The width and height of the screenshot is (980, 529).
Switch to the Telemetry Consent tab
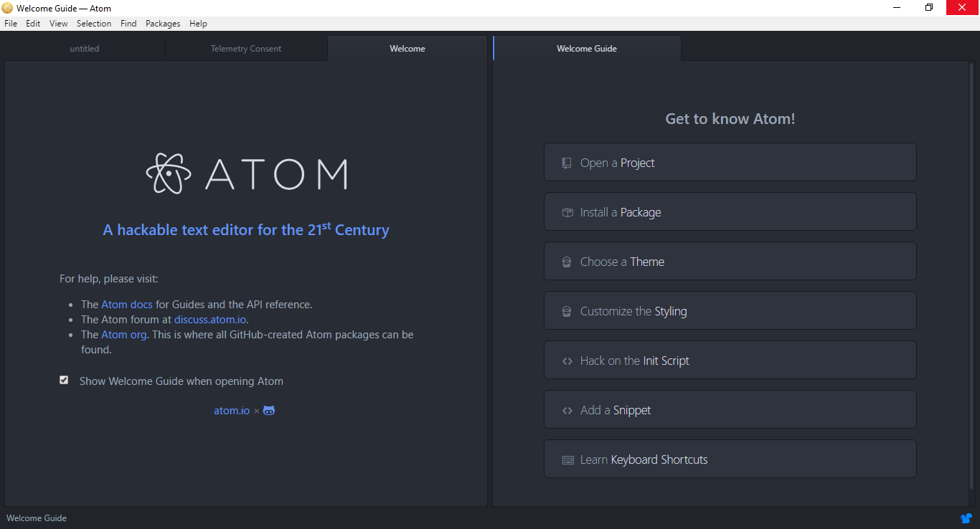246,49
